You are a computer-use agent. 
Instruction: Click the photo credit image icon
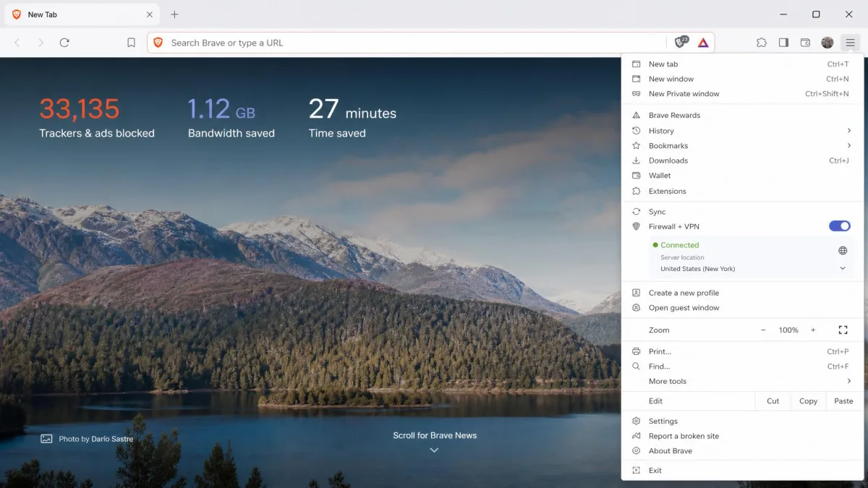point(46,438)
